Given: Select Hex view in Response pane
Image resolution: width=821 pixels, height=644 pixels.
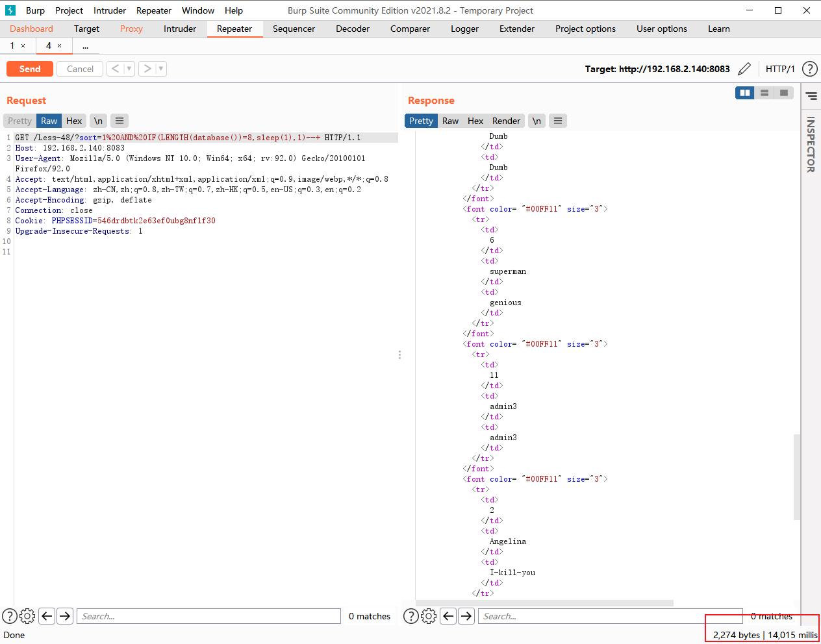Looking at the screenshot, I should pyautogui.click(x=475, y=121).
